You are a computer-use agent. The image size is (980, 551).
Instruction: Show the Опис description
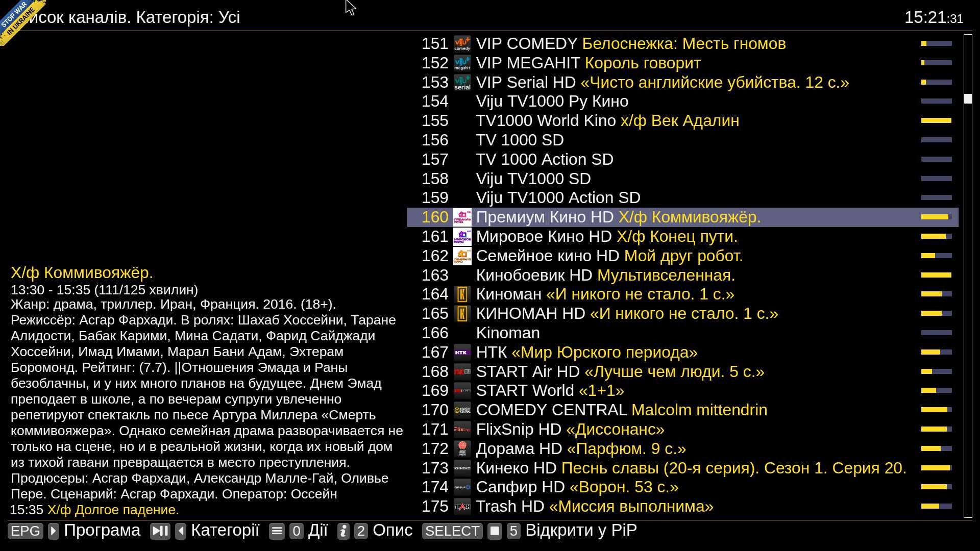(393, 531)
